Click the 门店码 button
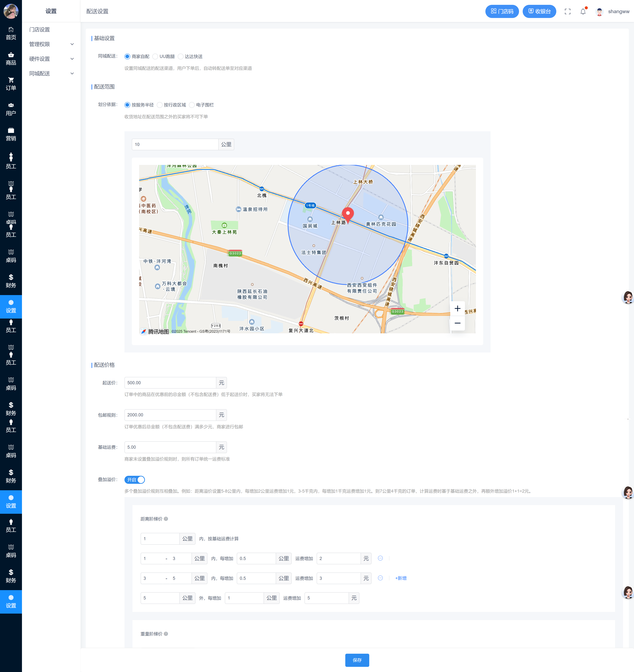The width and height of the screenshot is (634, 672). [x=502, y=11]
